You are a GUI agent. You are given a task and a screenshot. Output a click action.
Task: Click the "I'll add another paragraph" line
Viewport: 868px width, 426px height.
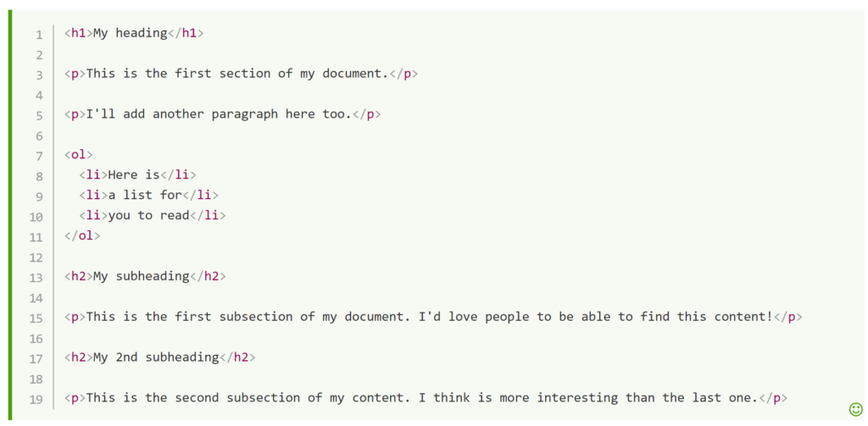219,114
